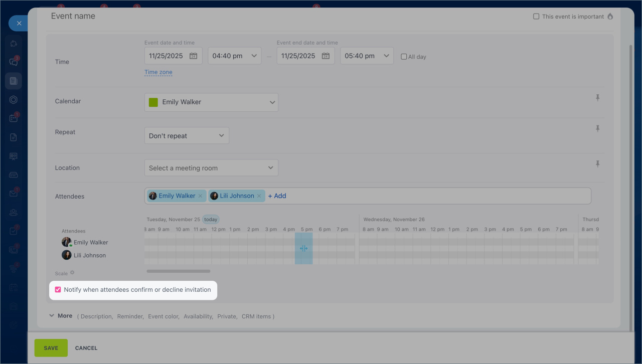This screenshot has width=642, height=364.
Task: Click the Event name input field
Action: (251, 17)
